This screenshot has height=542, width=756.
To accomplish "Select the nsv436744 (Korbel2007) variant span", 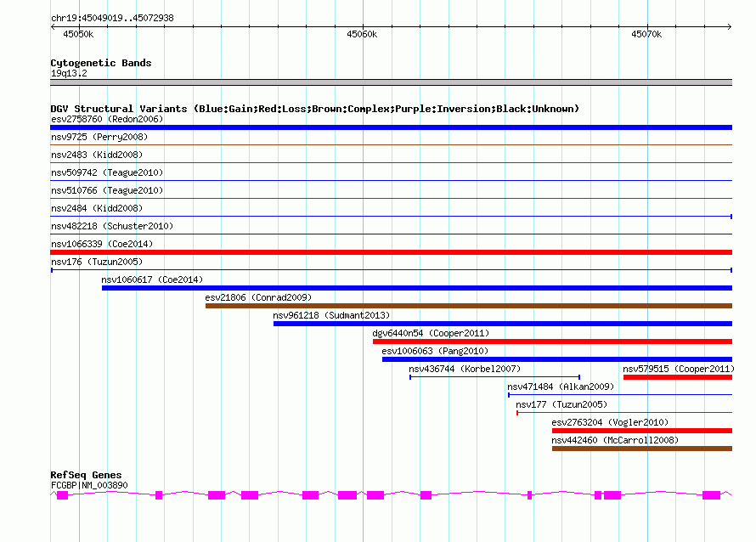I will (x=494, y=377).
